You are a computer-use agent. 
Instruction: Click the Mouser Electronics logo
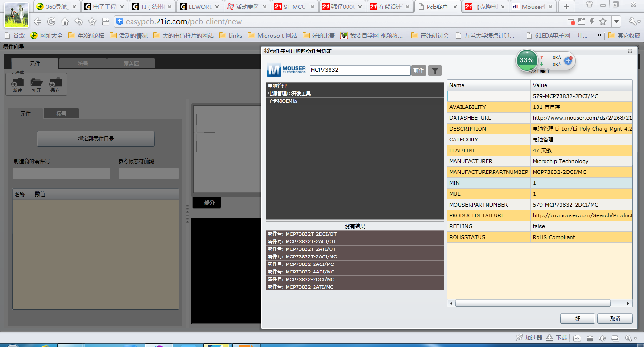point(287,70)
